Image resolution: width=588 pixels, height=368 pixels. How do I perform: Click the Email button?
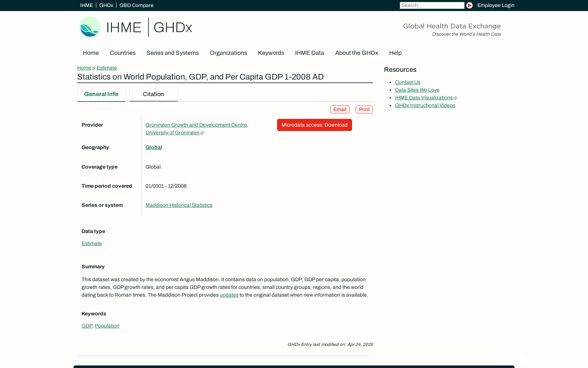(340, 109)
